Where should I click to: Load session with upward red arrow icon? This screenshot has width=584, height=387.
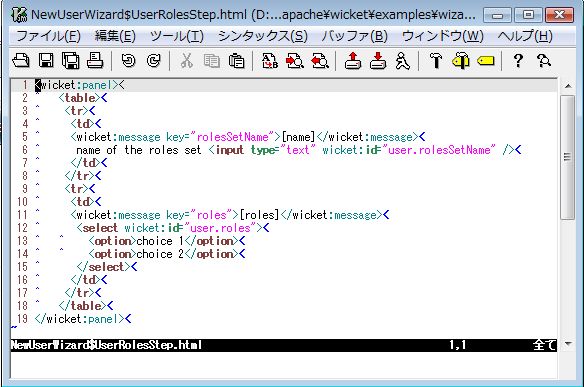click(353, 61)
